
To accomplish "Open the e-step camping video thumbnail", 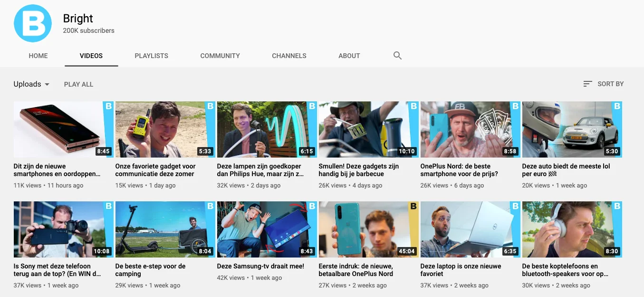I will coord(165,229).
